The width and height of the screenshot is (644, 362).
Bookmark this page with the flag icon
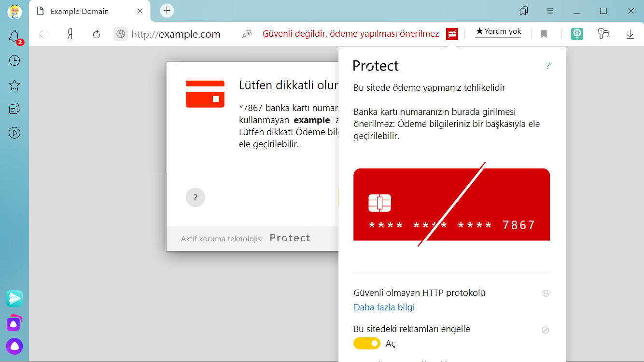pos(544,34)
